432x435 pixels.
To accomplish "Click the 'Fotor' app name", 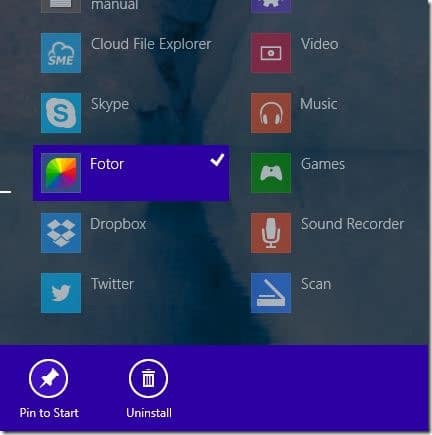I will tap(107, 164).
